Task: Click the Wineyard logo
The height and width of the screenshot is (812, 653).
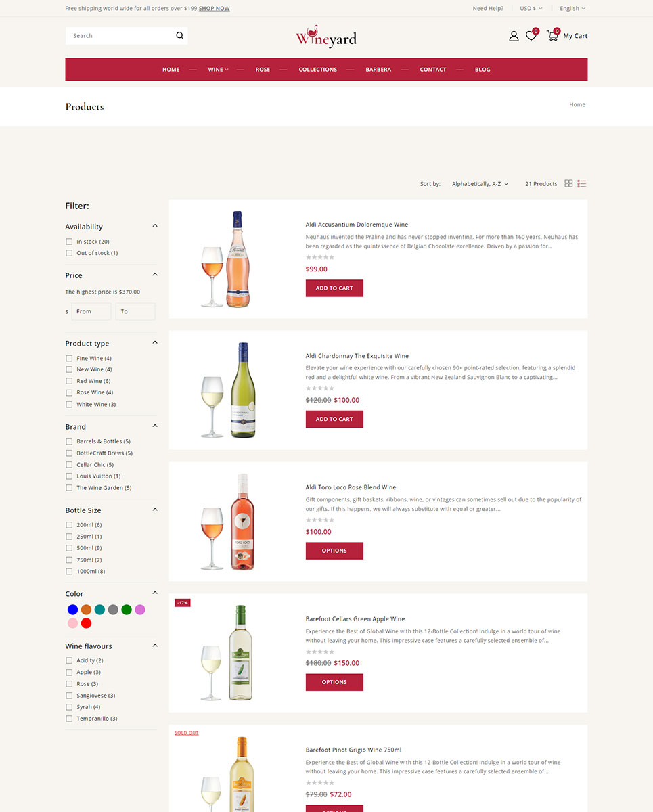Action: tap(326, 36)
